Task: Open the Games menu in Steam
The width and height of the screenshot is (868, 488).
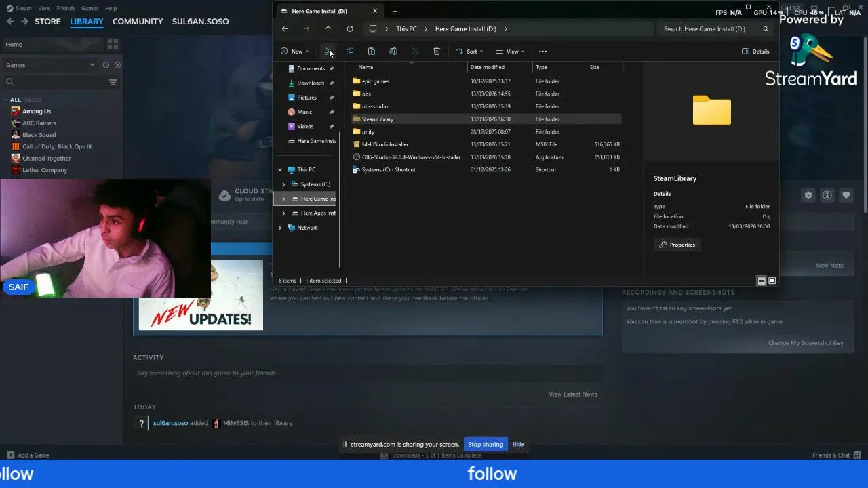Action: [x=90, y=8]
